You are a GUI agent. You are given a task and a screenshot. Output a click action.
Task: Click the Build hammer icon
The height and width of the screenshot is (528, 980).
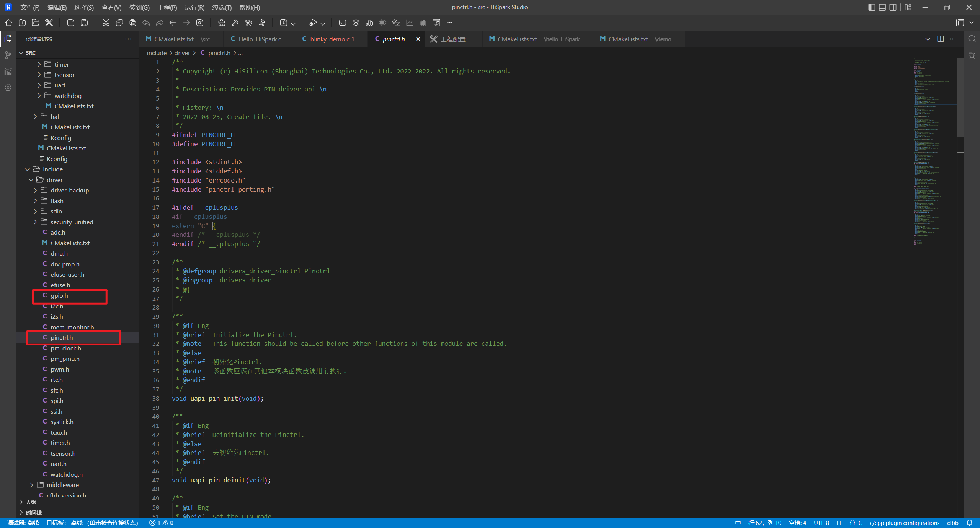point(235,23)
